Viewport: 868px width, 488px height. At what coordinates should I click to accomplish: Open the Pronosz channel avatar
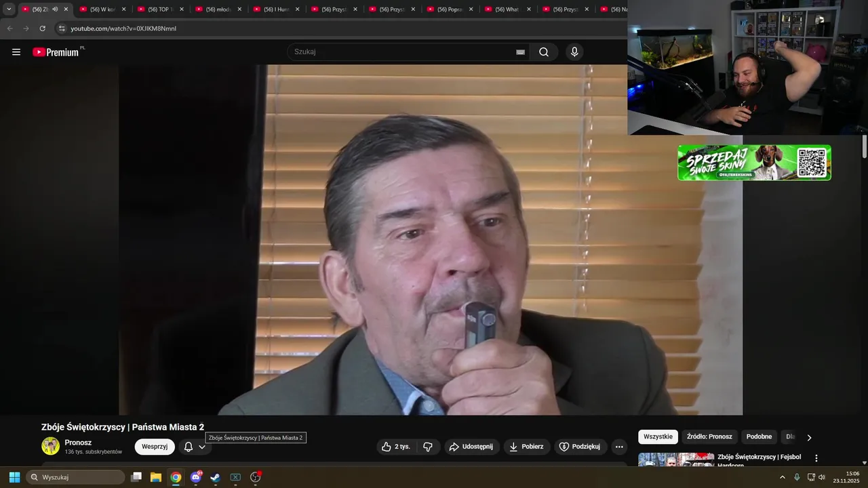[x=50, y=446]
